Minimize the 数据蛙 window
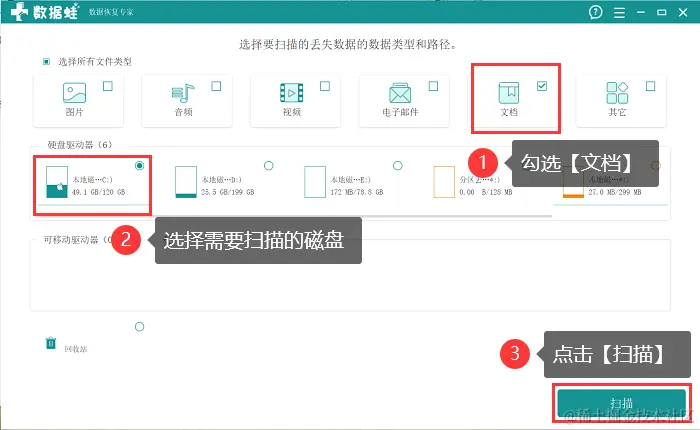 click(641, 13)
